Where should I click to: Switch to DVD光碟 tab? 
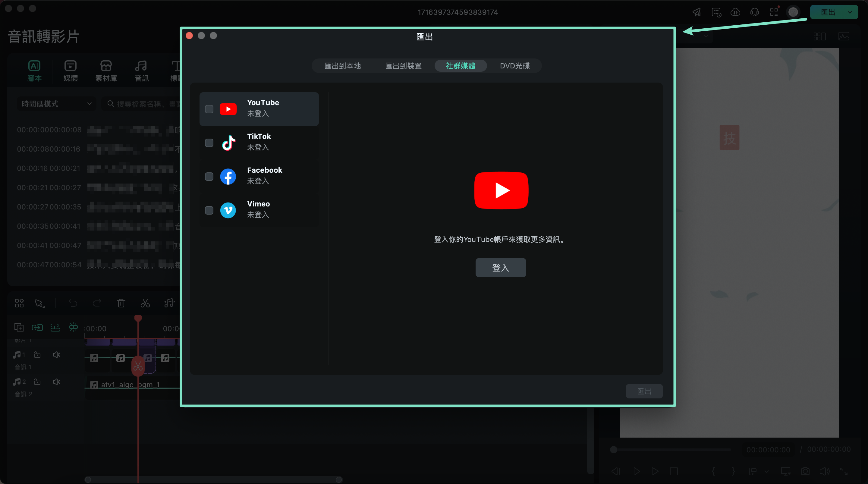pos(514,66)
